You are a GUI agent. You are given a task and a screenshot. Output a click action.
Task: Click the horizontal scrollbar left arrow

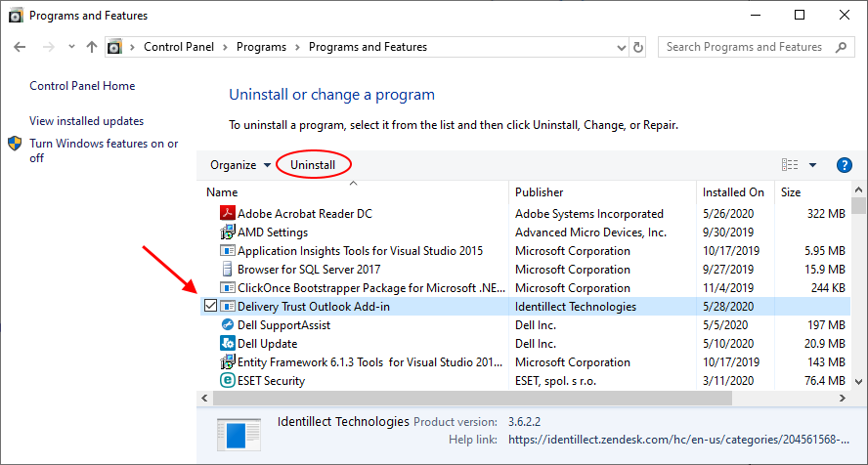pos(205,399)
